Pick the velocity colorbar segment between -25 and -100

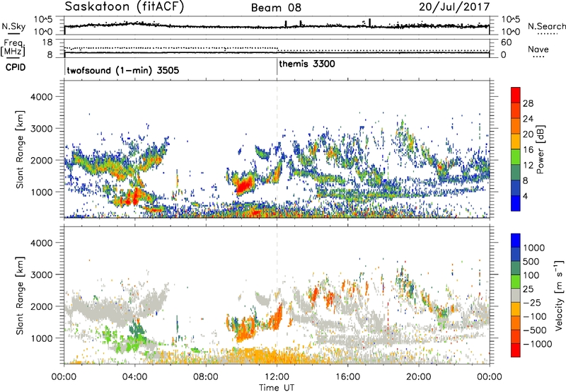pyautogui.click(x=516, y=309)
